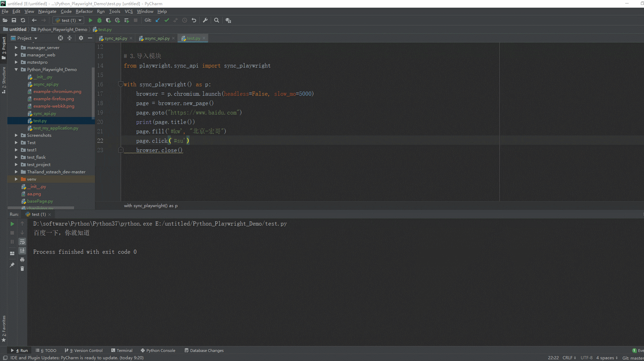Click the CRLF line separator selector
The height and width of the screenshot is (361, 644).
click(x=569, y=358)
